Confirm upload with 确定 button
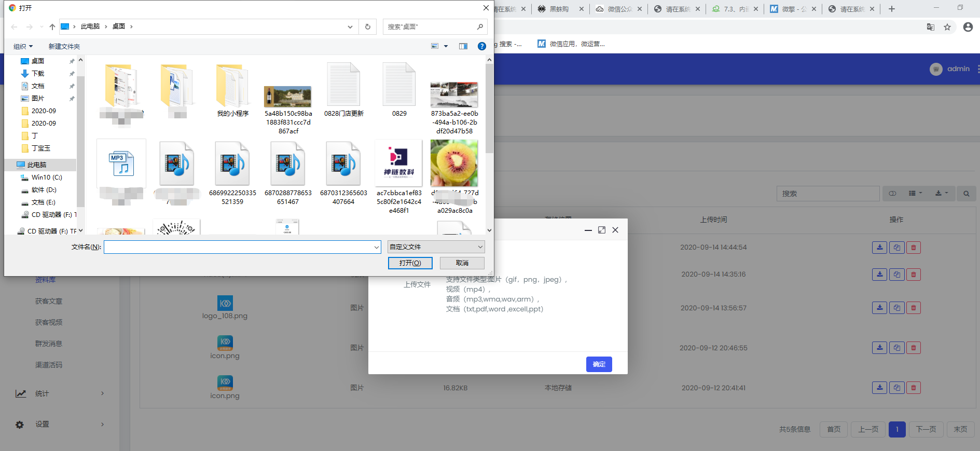This screenshot has width=980, height=451. pos(599,364)
